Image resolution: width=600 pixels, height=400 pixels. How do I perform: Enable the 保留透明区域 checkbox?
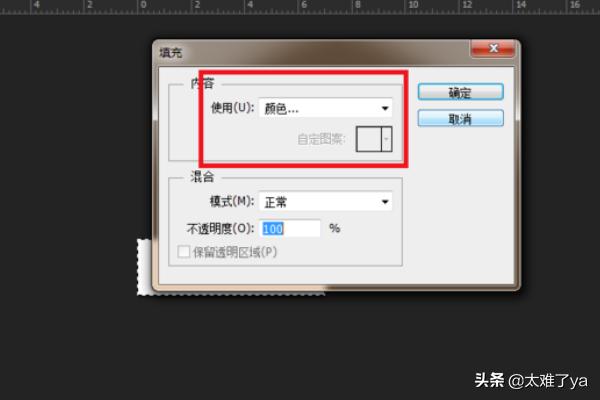[x=183, y=252]
